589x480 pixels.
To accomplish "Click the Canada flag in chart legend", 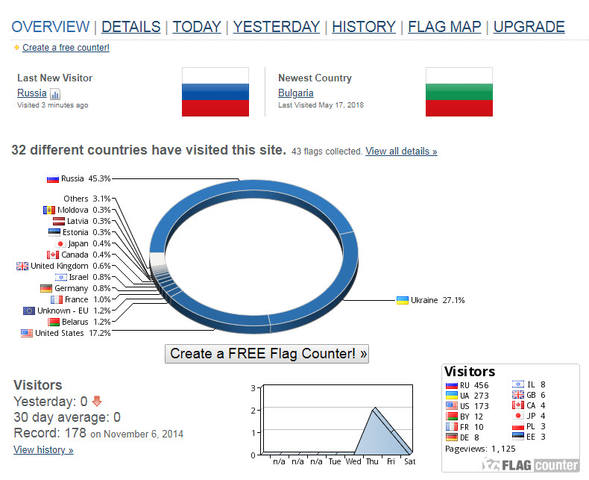I will point(53,255).
